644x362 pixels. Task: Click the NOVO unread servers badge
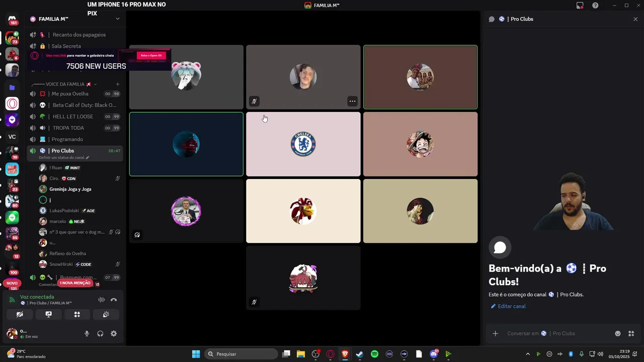coord(12,283)
